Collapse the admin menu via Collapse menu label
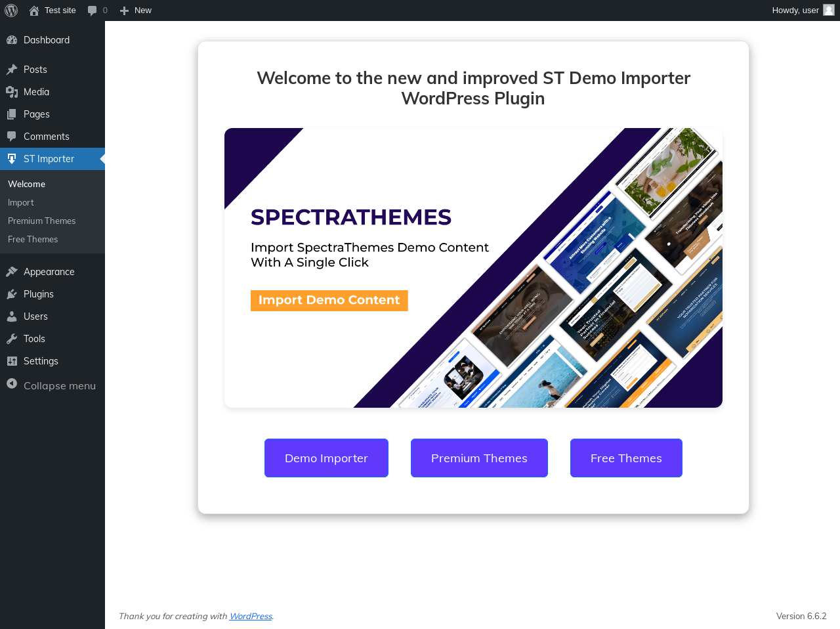Screen dimensions: 840x629 coord(60,386)
